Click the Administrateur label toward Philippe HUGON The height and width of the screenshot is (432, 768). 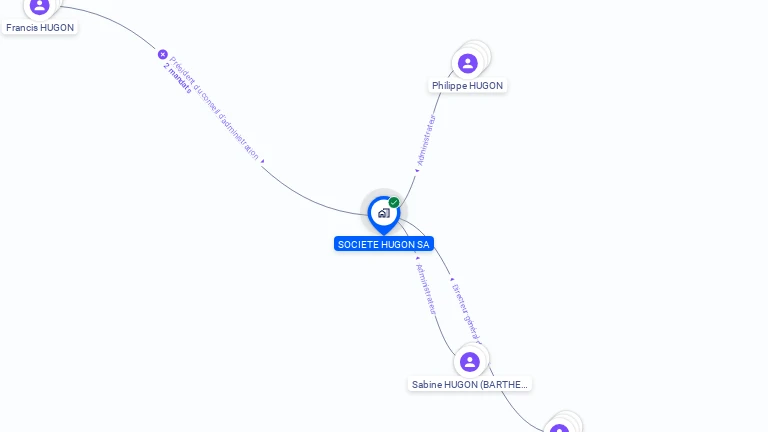pyautogui.click(x=425, y=140)
